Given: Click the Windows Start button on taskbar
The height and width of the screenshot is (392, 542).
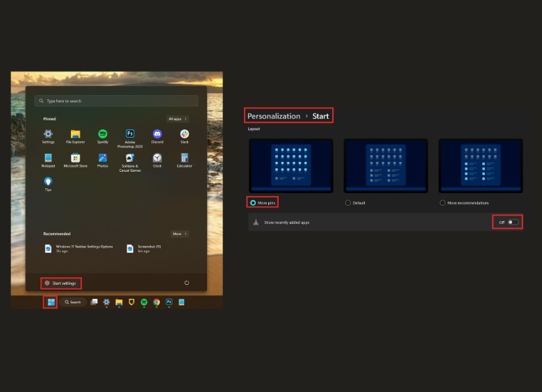Looking at the screenshot, I should [x=51, y=302].
